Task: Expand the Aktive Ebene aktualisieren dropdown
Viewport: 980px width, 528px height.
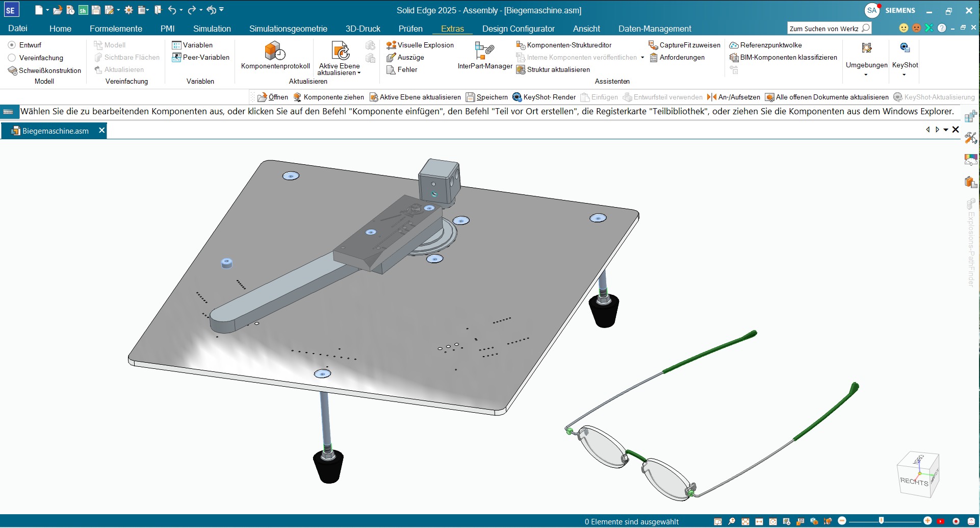Action: point(340,72)
